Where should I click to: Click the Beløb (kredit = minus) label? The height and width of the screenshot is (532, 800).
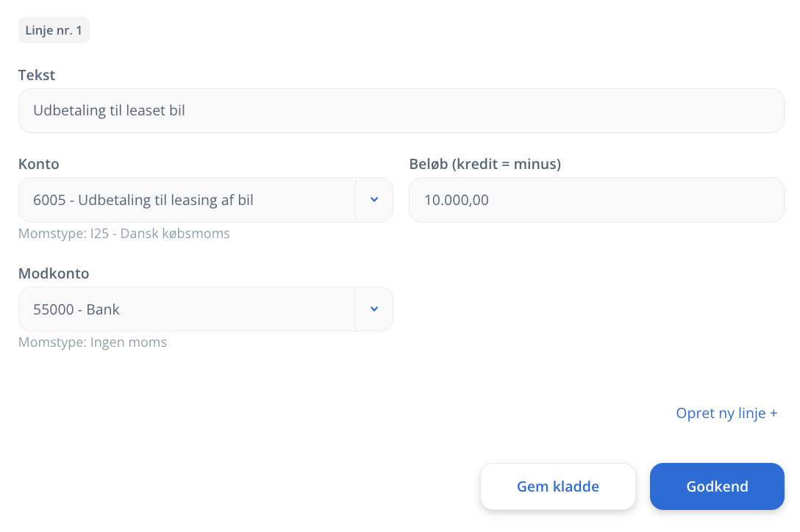(485, 164)
